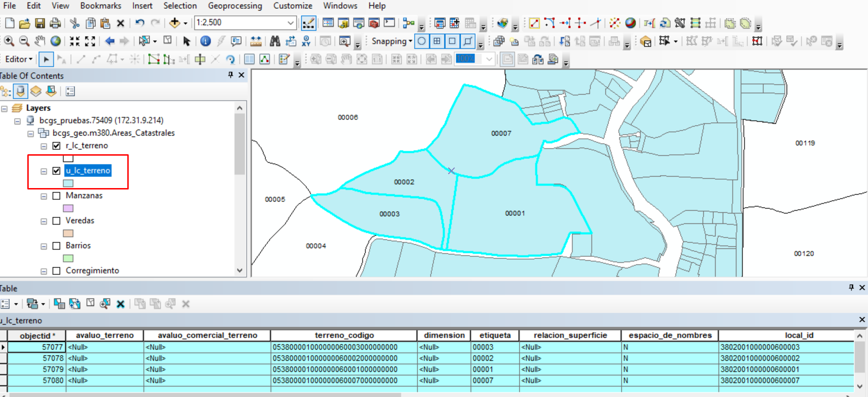Screen dimensions: 868x397
Task: Click the u_lc_terreno light blue symbol swatch
Action: (x=68, y=183)
